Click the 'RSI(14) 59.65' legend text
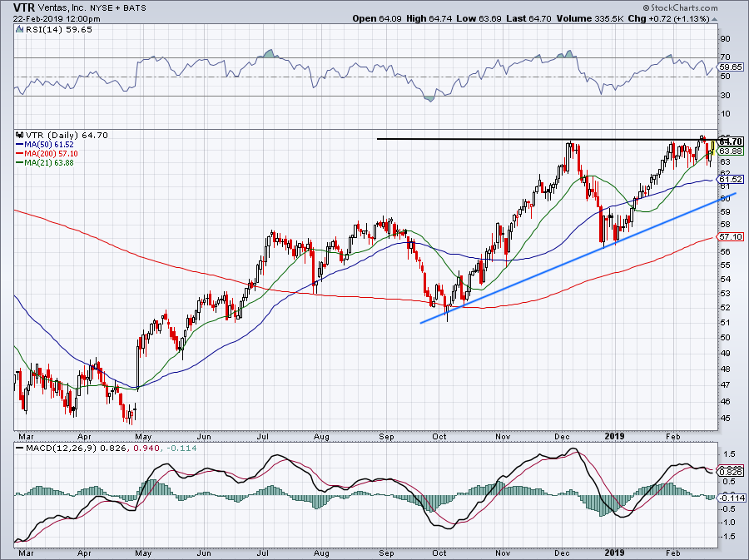This screenshot has height=560, width=749. coord(58,30)
